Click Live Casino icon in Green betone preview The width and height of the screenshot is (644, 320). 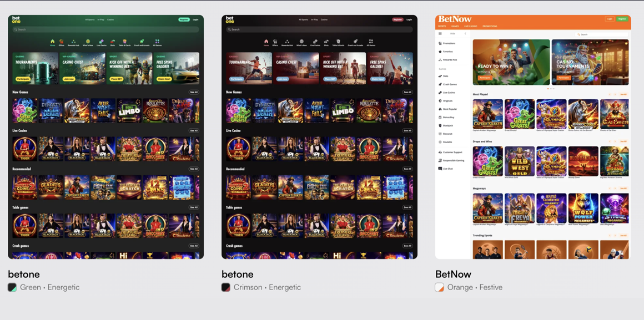[102, 42]
